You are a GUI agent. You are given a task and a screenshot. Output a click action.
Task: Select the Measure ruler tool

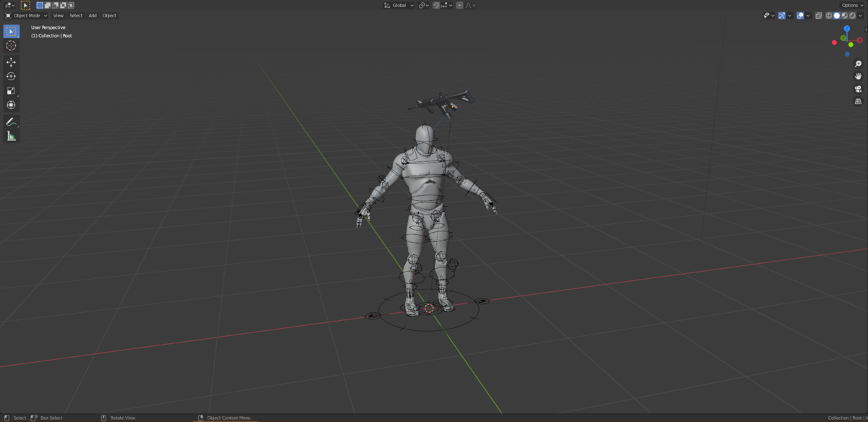11,136
